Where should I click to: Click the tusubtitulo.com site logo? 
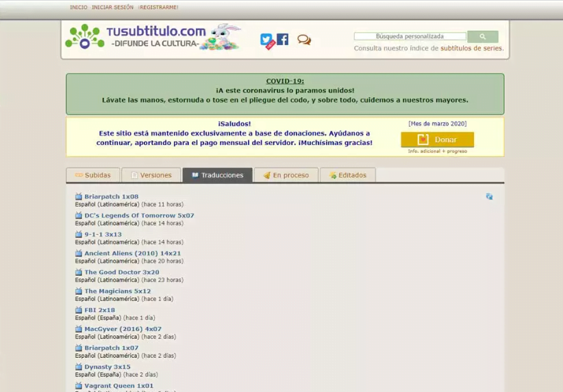point(155,37)
